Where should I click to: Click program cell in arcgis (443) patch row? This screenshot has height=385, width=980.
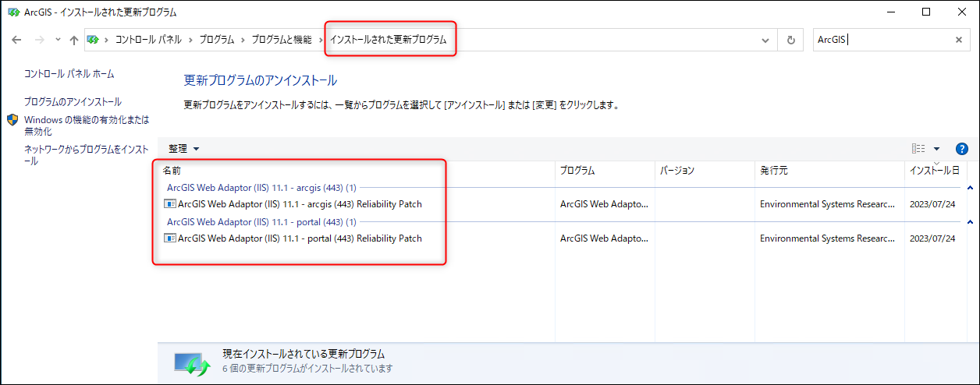604,205
